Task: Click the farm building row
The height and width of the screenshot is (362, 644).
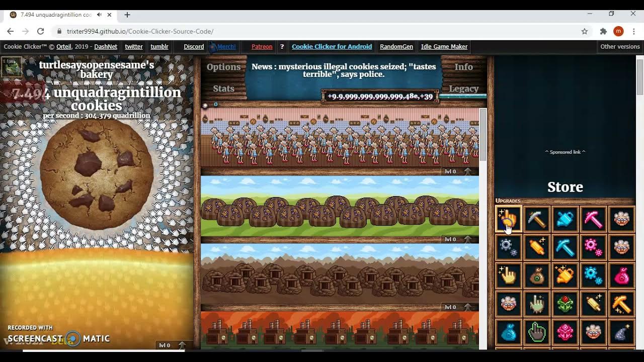Action: (340, 206)
